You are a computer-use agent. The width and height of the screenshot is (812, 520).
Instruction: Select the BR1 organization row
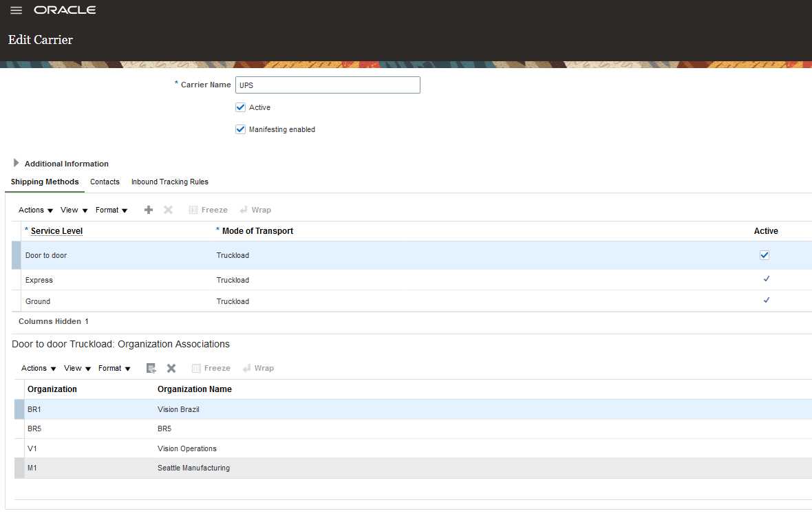[x=414, y=409]
